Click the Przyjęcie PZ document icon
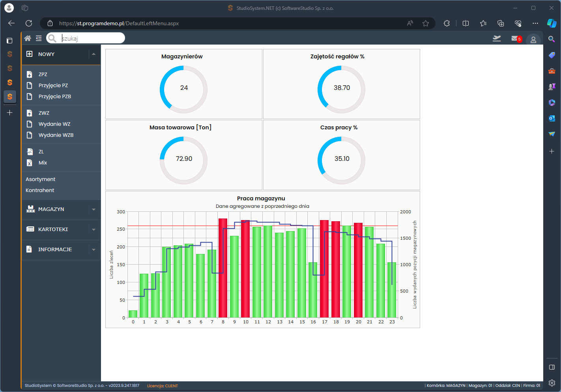The image size is (561, 392). point(29,85)
